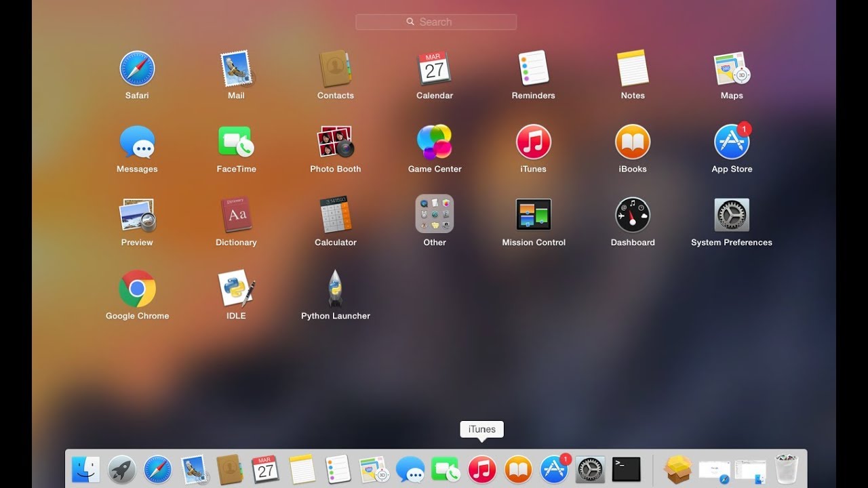The image size is (868, 488).
Task: Launch the Game Center app
Action: [435, 142]
